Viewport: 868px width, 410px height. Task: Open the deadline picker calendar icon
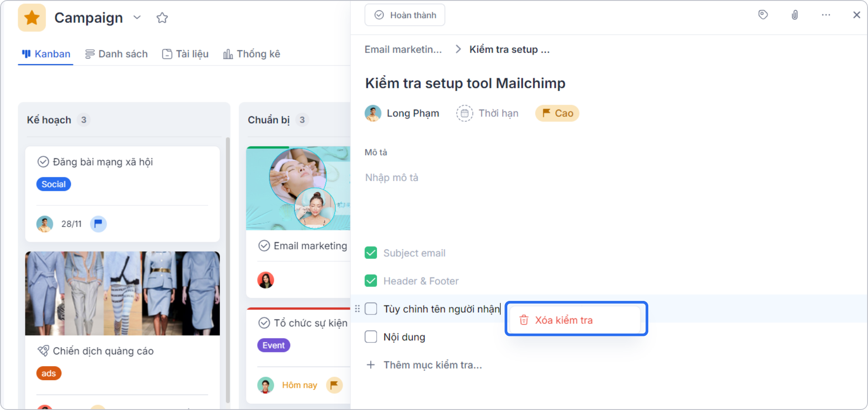pos(464,113)
